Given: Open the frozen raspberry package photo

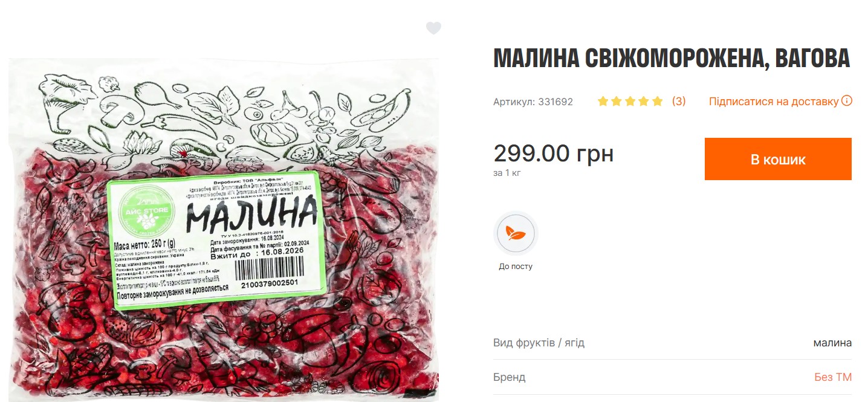Looking at the screenshot, I should coord(224,230).
